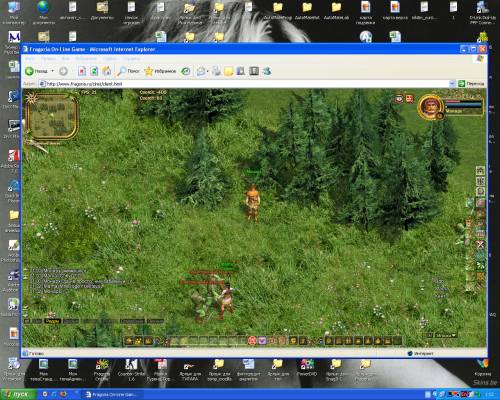Print the page with the printer icon
This screenshot has height=400, width=500.
216,71
